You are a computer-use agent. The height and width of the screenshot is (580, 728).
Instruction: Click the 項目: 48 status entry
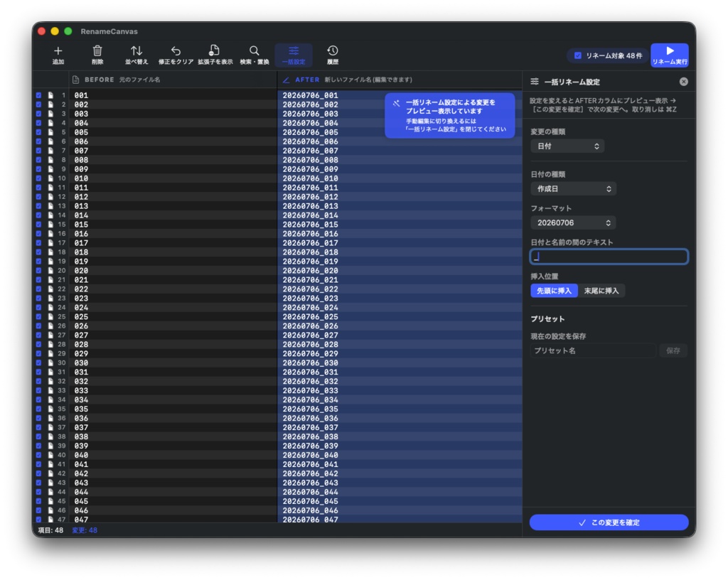point(50,530)
